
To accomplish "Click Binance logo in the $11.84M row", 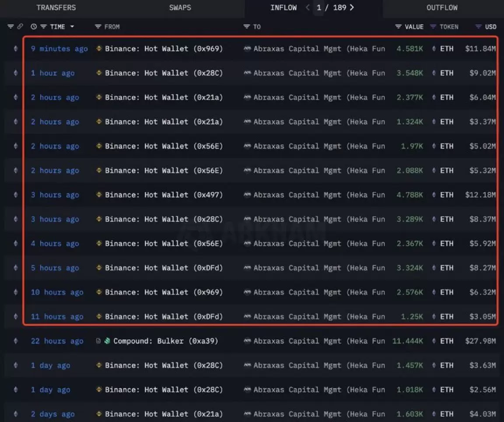I will click(x=99, y=49).
